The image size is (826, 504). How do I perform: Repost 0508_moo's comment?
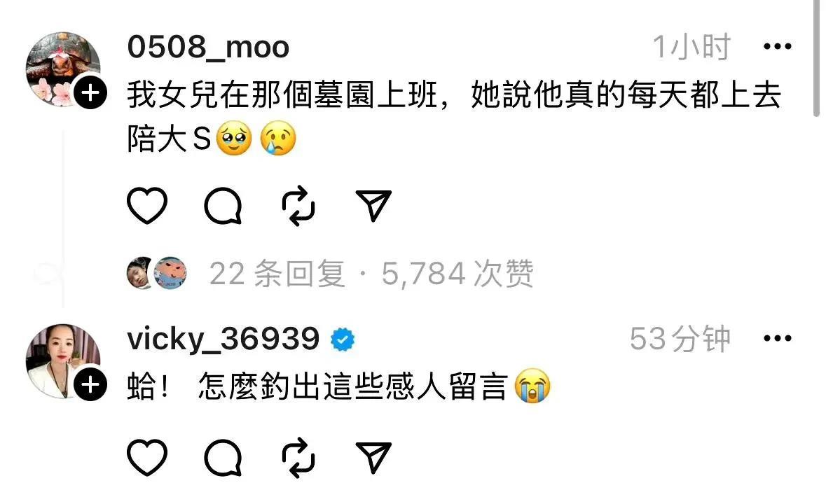[298, 206]
